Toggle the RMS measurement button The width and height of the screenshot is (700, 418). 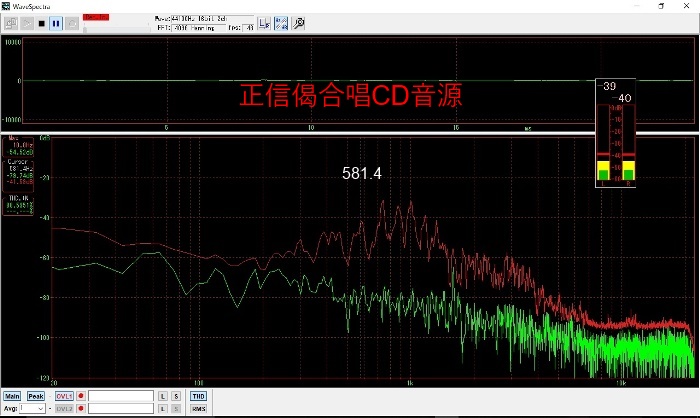(x=198, y=409)
